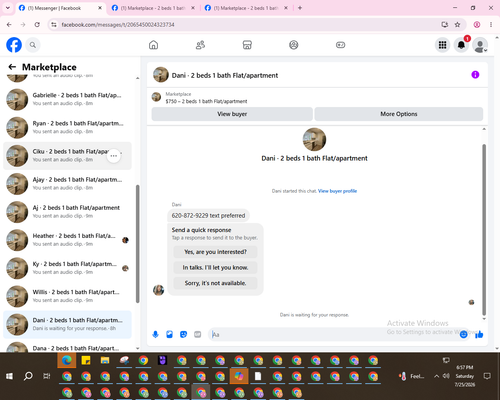Bookmark this page with the star
This screenshot has width=500, height=400.
click(x=457, y=25)
